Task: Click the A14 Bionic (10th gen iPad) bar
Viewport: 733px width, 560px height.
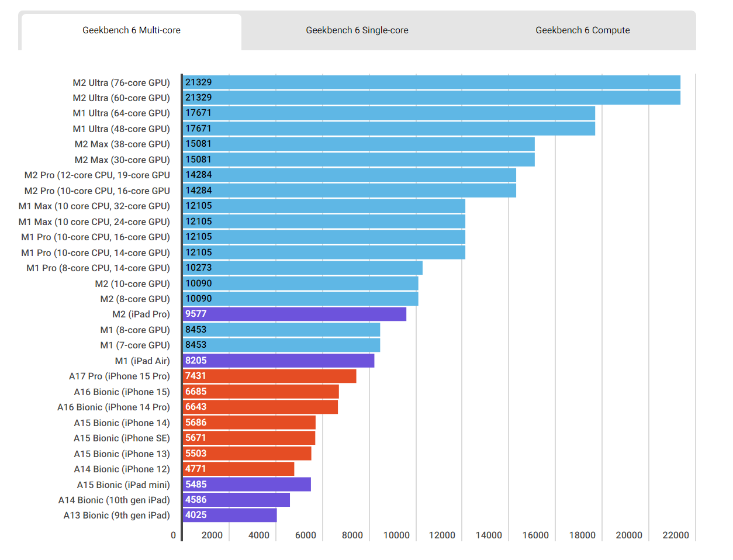Action: pyautogui.click(x=236, y=500)
